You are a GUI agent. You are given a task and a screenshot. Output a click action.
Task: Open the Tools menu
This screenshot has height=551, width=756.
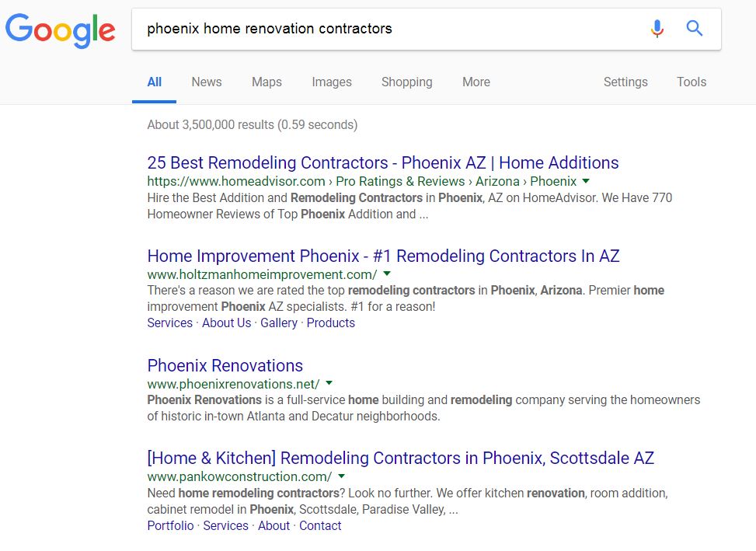691,82
